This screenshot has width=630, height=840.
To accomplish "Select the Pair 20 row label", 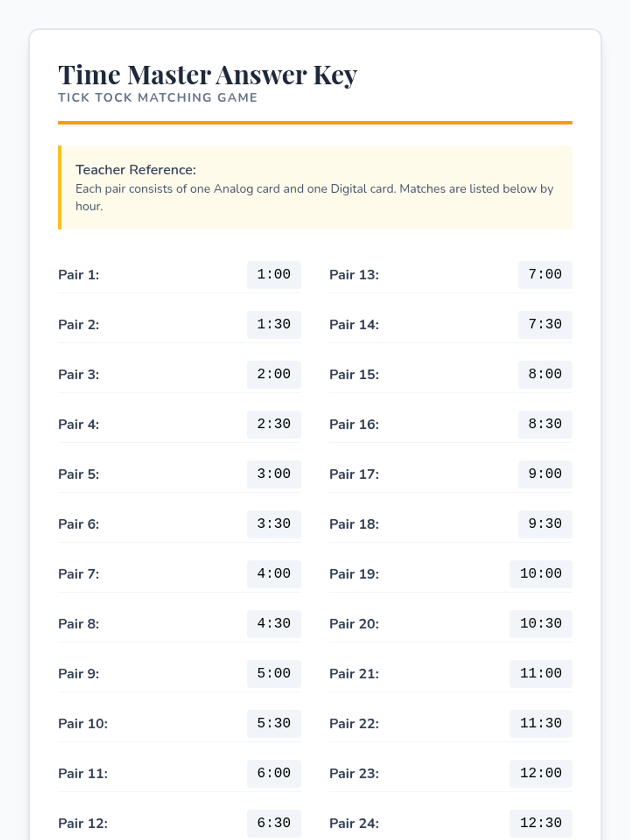I will tap(354, 624).
